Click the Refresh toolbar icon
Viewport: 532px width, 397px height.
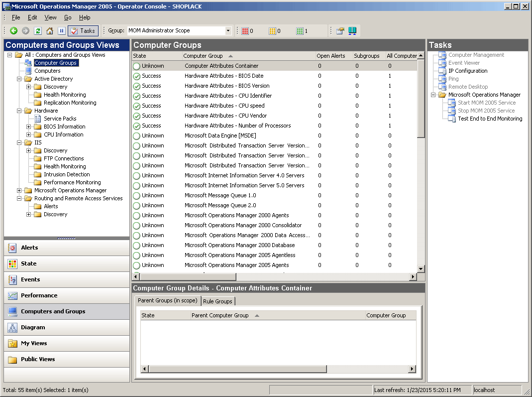coord(38,31)
